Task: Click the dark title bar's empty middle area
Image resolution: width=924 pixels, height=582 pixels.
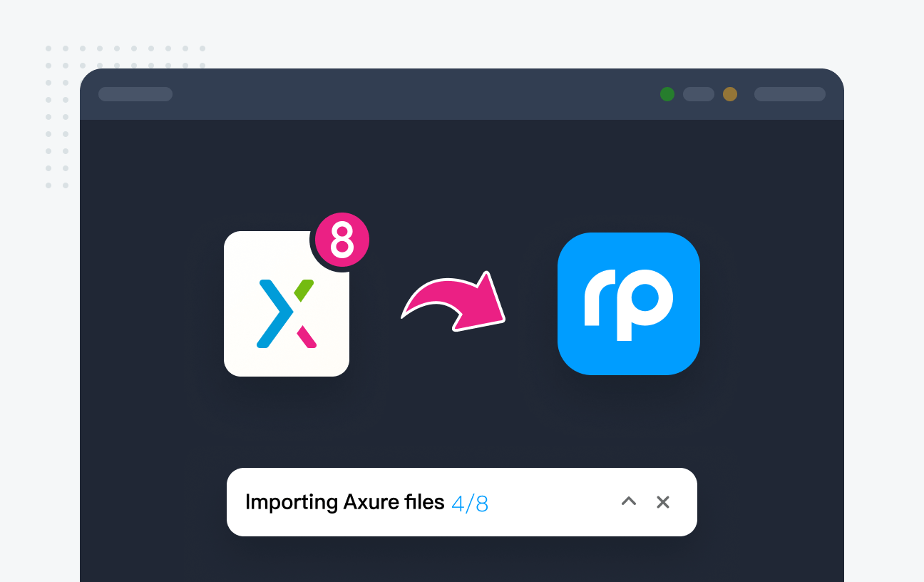Action: [x=414, y=94]
